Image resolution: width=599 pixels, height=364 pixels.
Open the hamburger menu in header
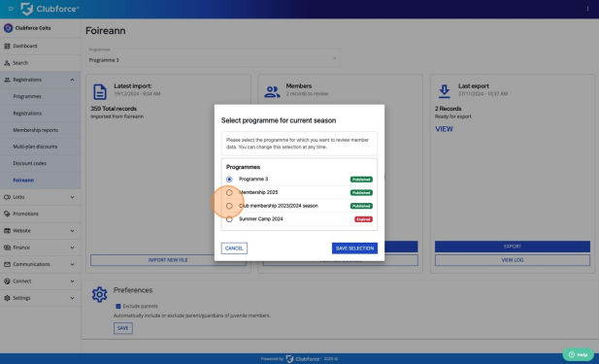11,9
